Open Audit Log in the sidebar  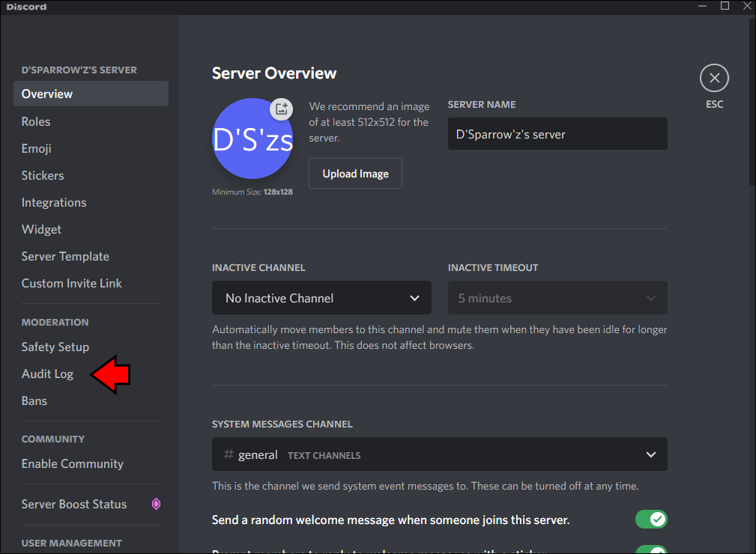(x=47, y=374)
